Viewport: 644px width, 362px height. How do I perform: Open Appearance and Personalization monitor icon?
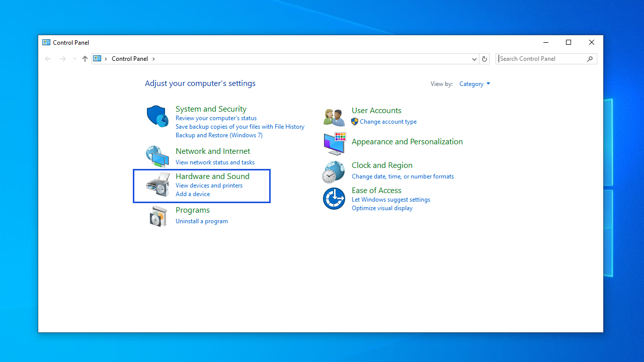[x=335, y=144]
